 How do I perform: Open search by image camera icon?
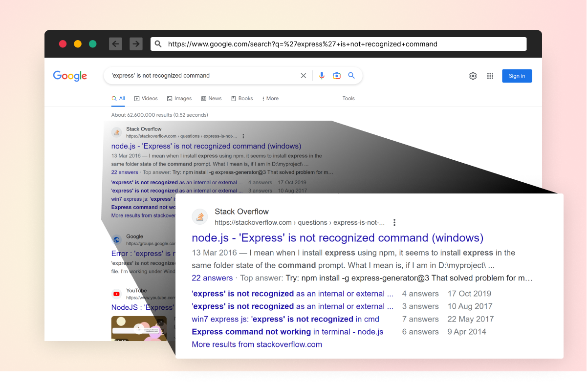(x=336, y=76)
